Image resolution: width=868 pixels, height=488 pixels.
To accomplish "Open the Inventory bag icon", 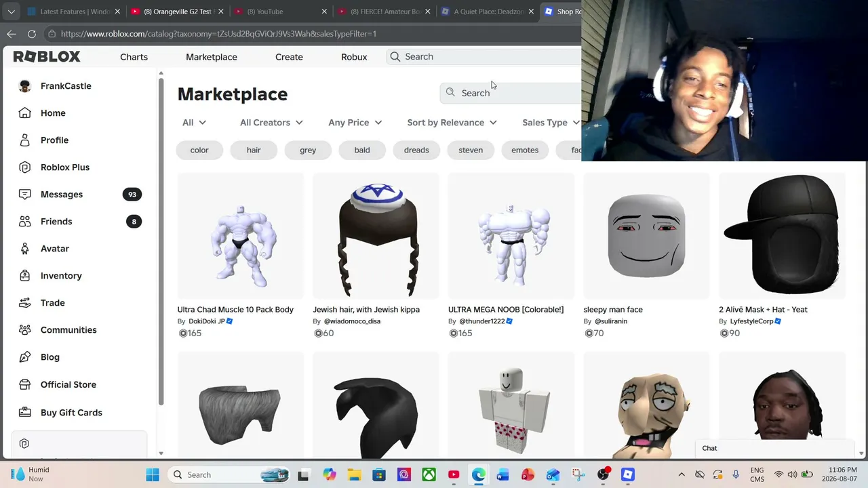I will 25,276.
